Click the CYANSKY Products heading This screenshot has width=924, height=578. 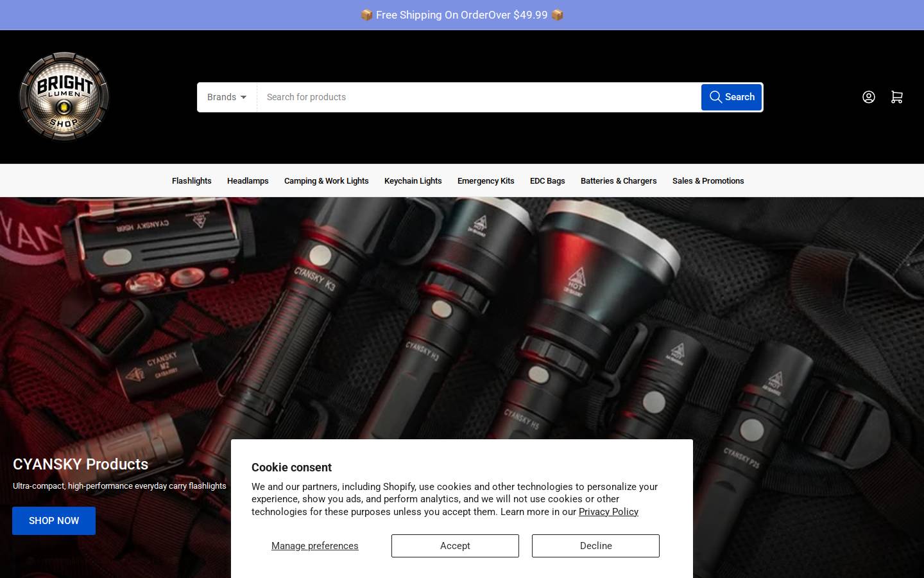tap(80, 464)
